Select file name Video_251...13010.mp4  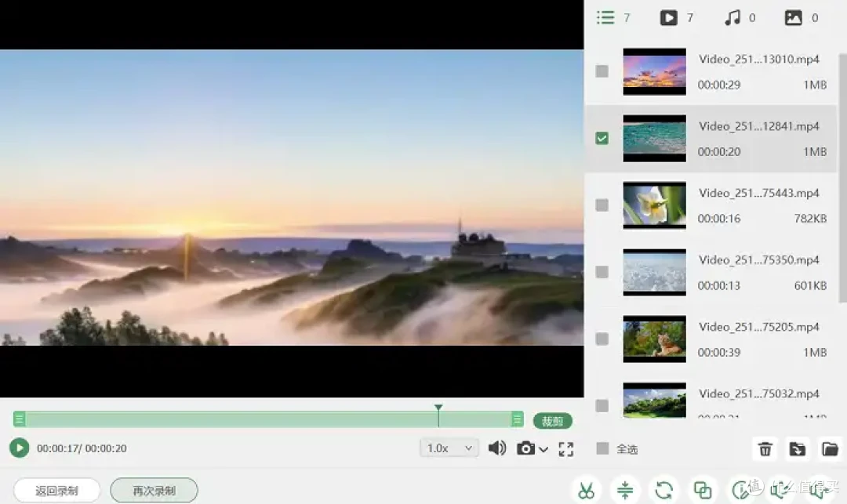click(759, 59)
